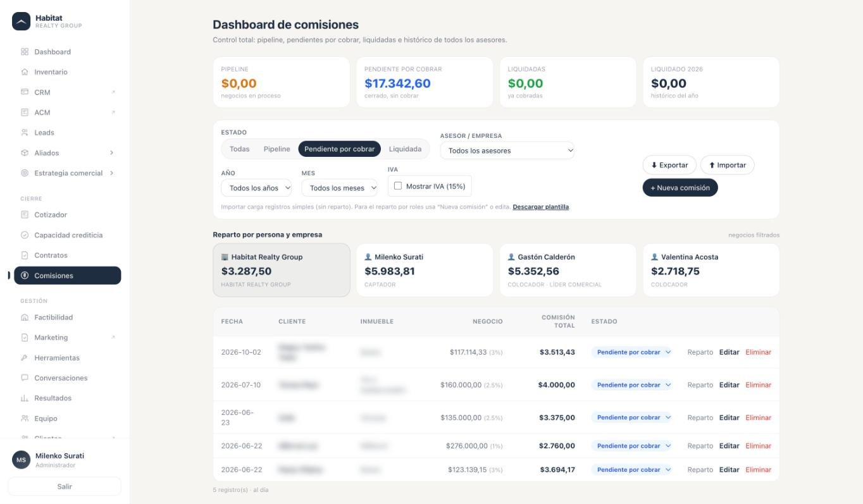Click the ACM sidebar icon

[x=25, y=113]
